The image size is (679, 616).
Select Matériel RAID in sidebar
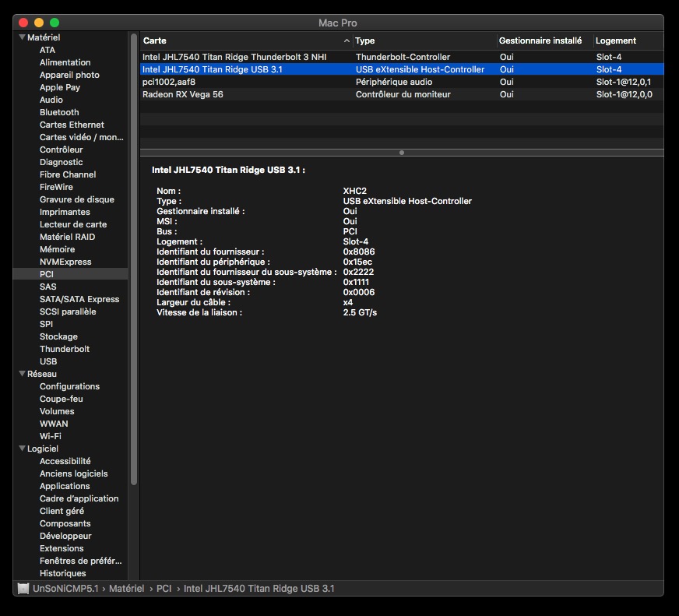point(67,237)
